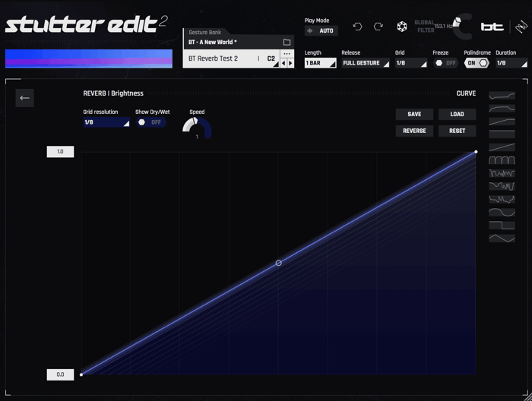Select the second curve preset with plateau shape
Image resolution: width=532 pixels, height=401 pixels.
point(502,109)
